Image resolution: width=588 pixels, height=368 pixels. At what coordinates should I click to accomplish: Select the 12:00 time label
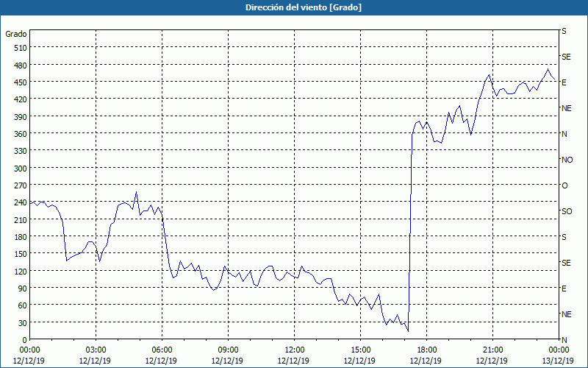pos(295,350)
